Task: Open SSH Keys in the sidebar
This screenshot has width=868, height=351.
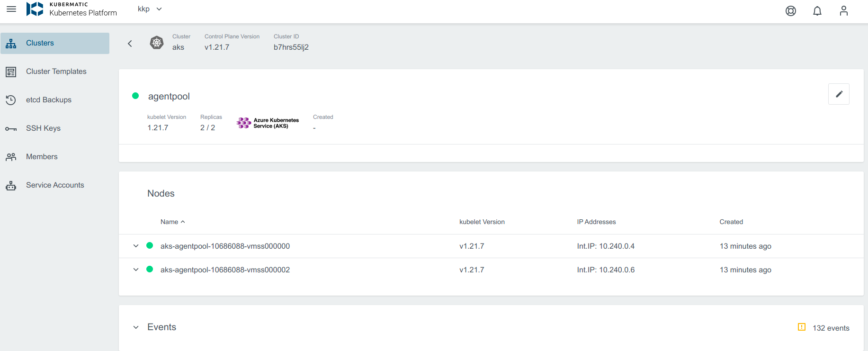Action: pos(43,128)
